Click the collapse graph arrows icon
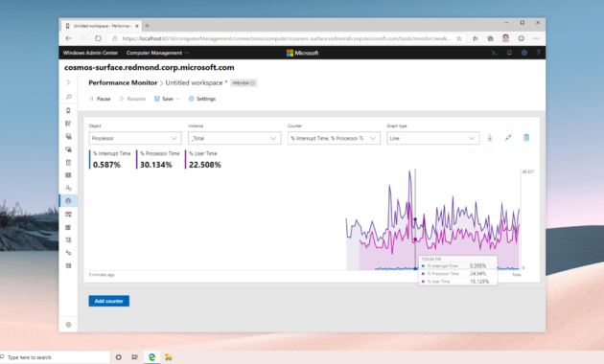The width and height of the screenshot is (604, 364). 508,138
